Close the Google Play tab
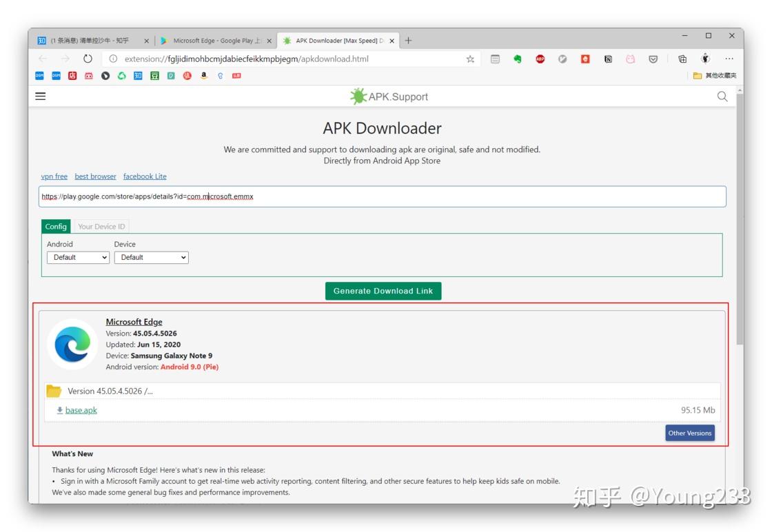Image resolution: width=772 pixels, height=532 pixels. pos(270,41)
